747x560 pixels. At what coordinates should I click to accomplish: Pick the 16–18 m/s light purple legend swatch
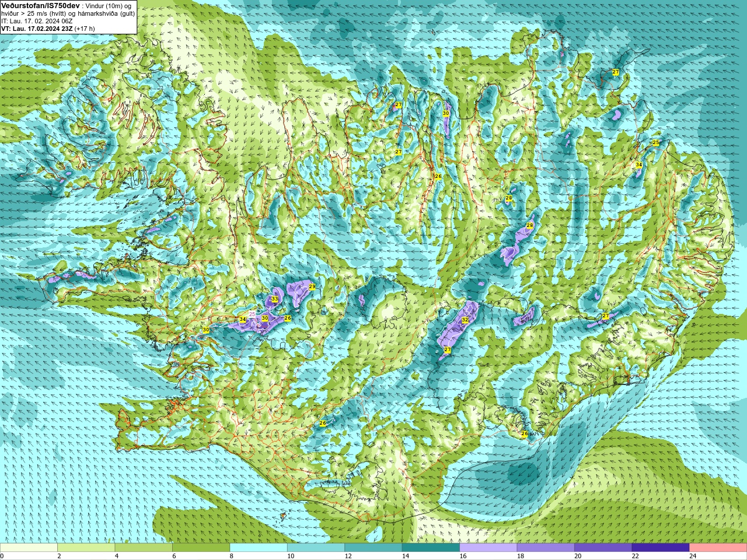(x=488, y=548)
